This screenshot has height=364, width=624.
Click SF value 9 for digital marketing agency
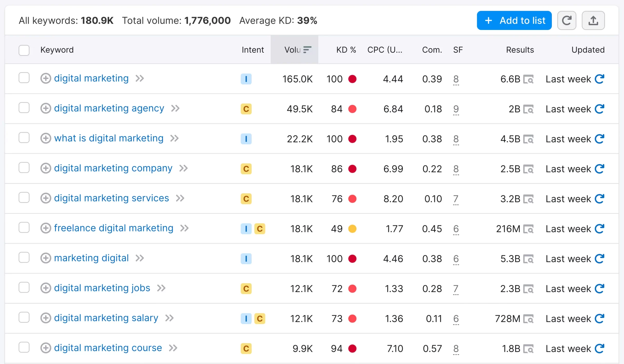456,109
